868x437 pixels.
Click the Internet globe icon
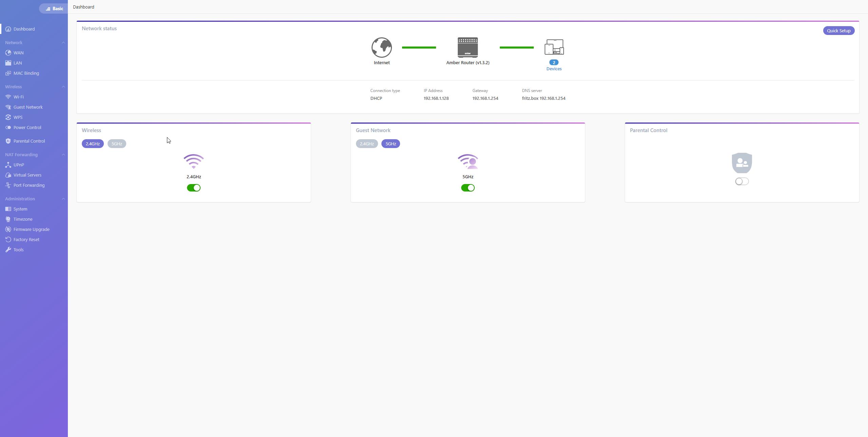tap(381, 48)
